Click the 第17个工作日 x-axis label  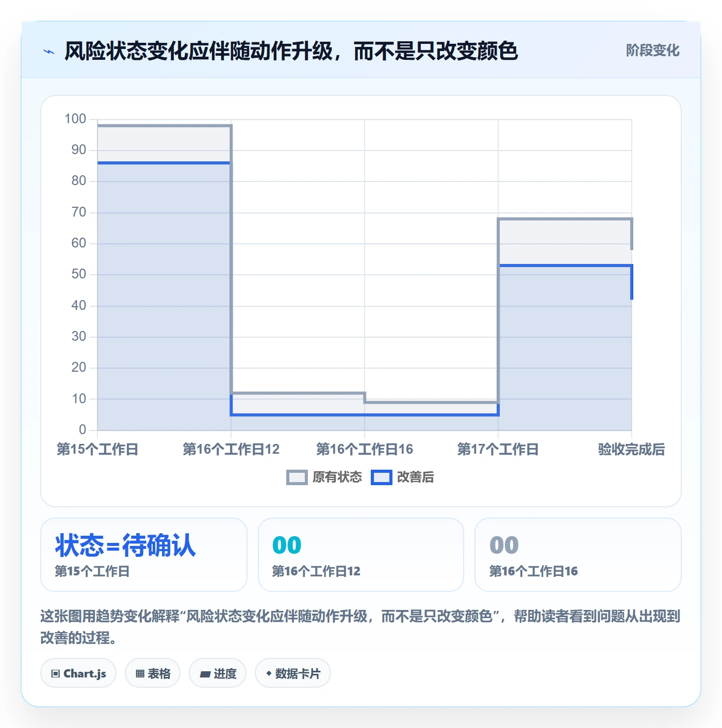click(x=498, y=450)
